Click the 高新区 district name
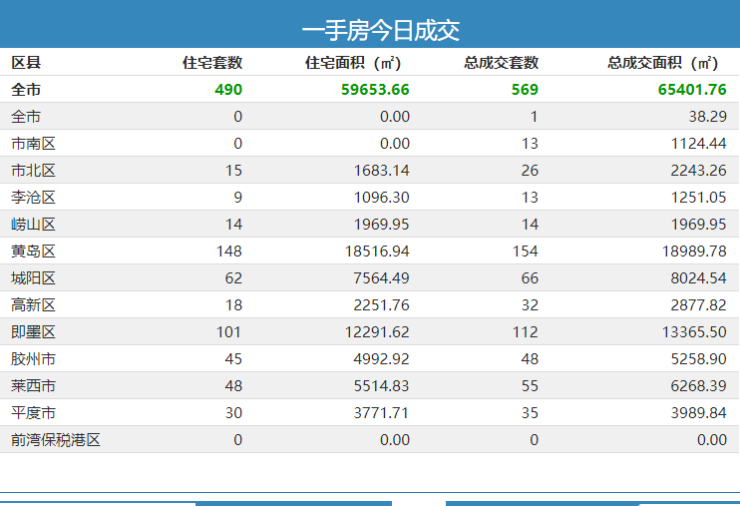The width and height of the screenshot is (740, 506). (x=33, y=306)
